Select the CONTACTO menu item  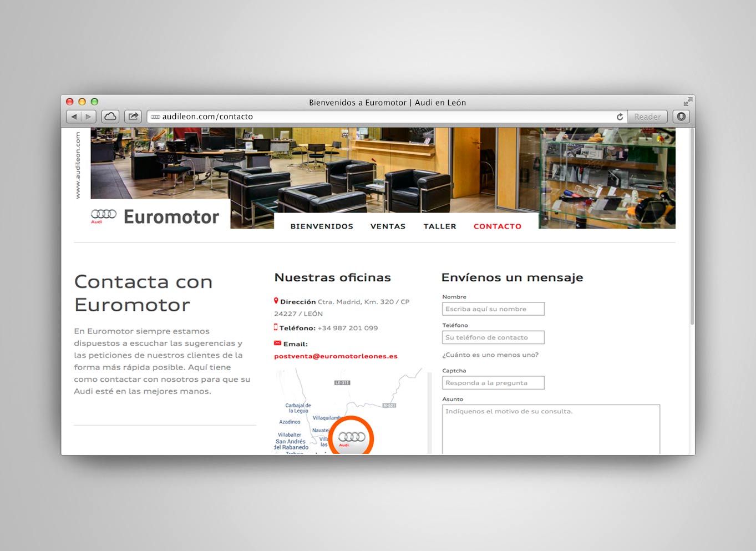point(497,226)
